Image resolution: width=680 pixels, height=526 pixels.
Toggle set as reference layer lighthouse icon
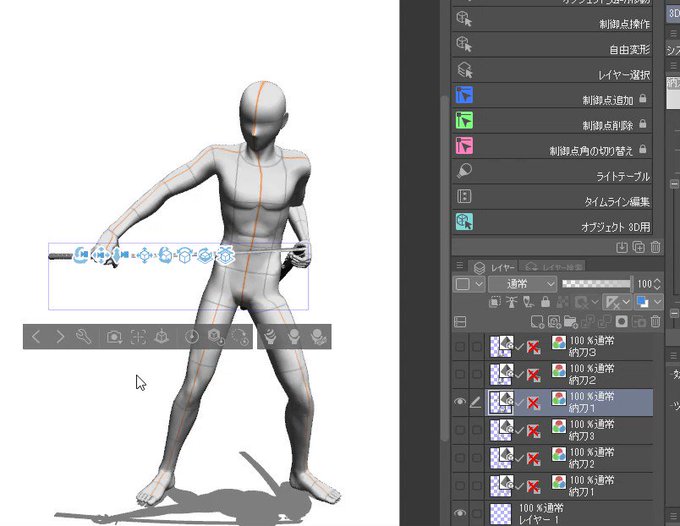click(x=512, y=302)
